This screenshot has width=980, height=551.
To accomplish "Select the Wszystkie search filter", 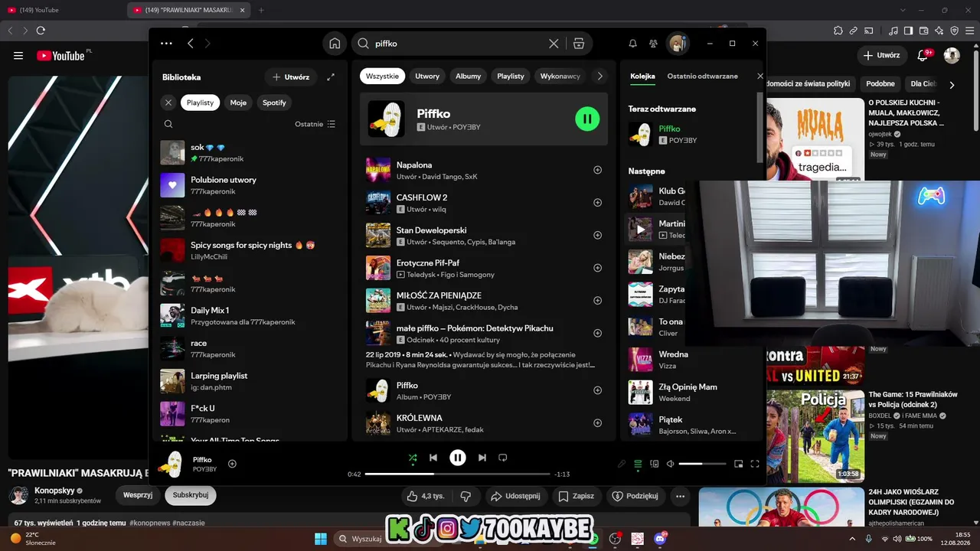I will 383,77.
